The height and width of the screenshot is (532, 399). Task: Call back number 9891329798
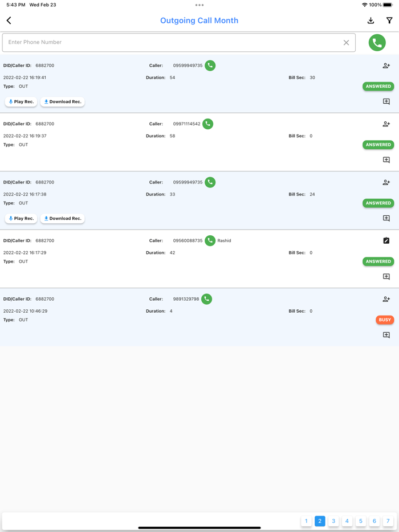tap(206, 299)
